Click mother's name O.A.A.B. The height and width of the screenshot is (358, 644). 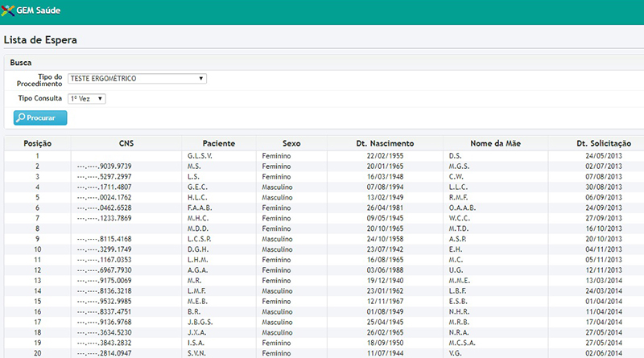click(462, 208)
